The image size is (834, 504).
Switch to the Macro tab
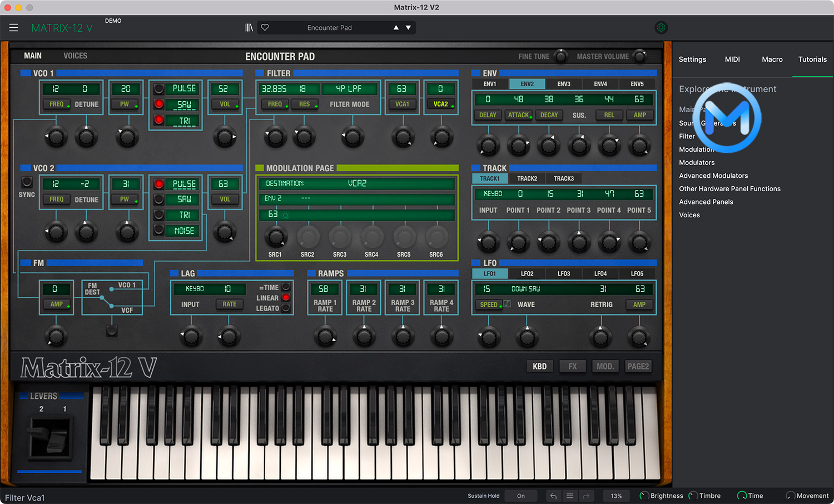coord(772,59)
